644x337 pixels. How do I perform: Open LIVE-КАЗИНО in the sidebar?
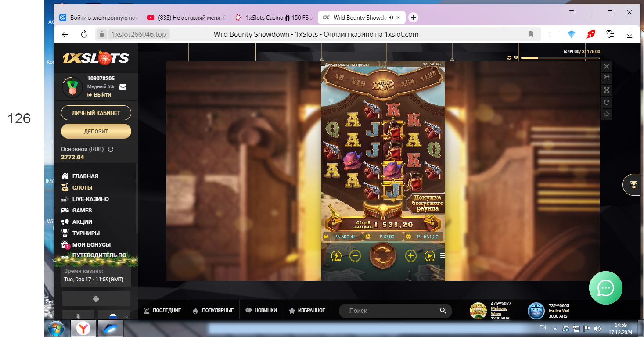(x=85, y=199)
